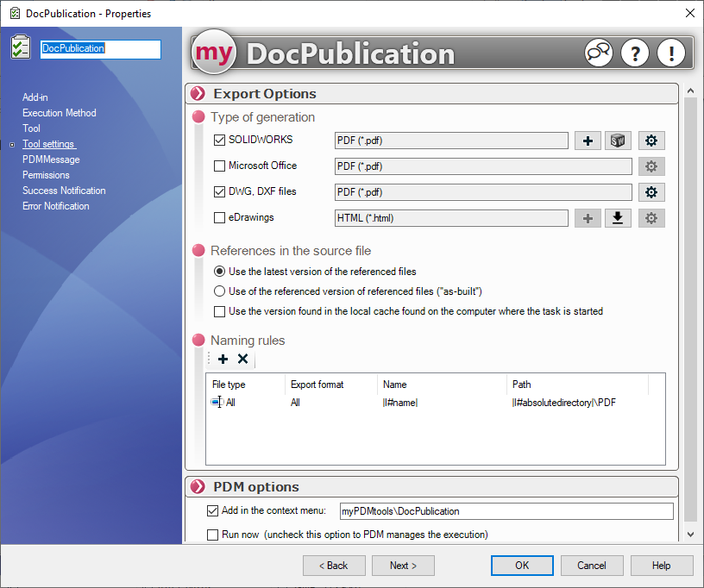Select the "as-built" referenced version option

219,291
